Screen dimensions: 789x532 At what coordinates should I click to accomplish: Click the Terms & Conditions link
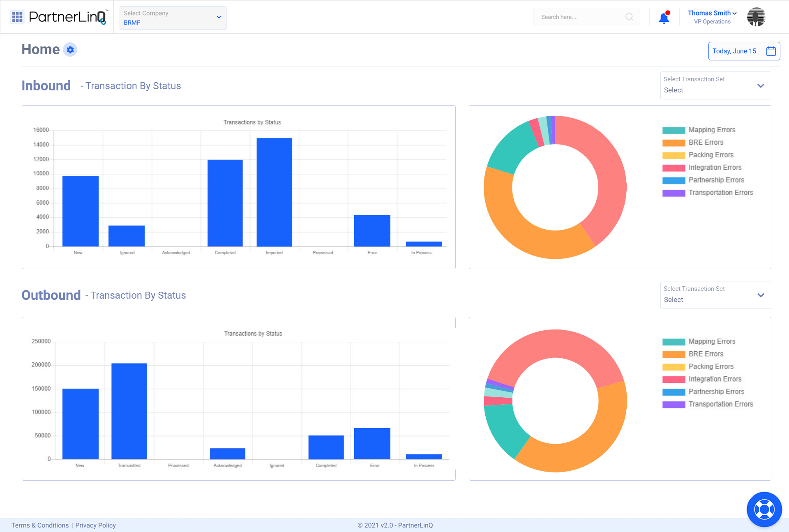click(40, 525)
